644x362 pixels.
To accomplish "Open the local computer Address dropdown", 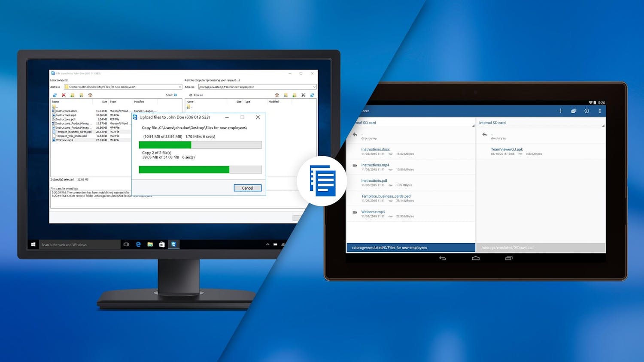I will coord(180,87).
